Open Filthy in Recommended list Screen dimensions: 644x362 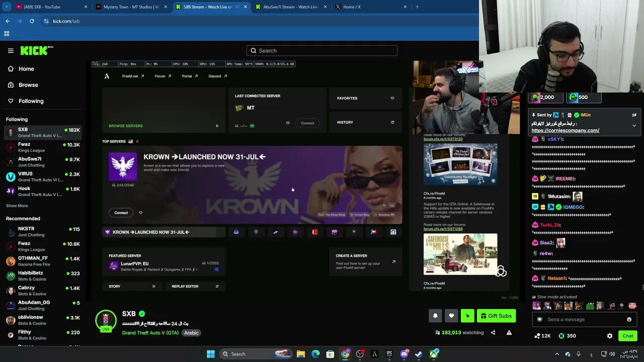tap(43, 335)
